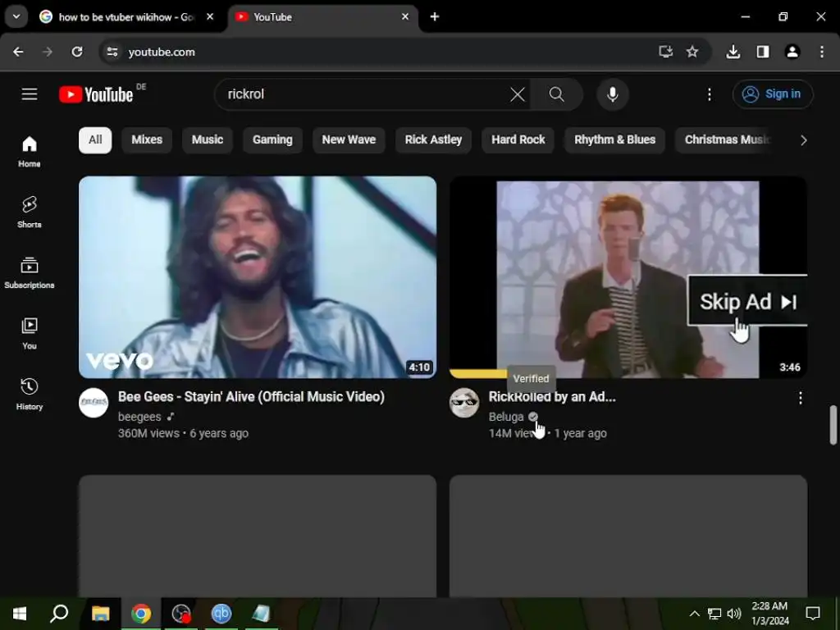Click the browser address bar URL
Image resolution: width=840 pixels, height=630 pixels.
tap(162, 52)
